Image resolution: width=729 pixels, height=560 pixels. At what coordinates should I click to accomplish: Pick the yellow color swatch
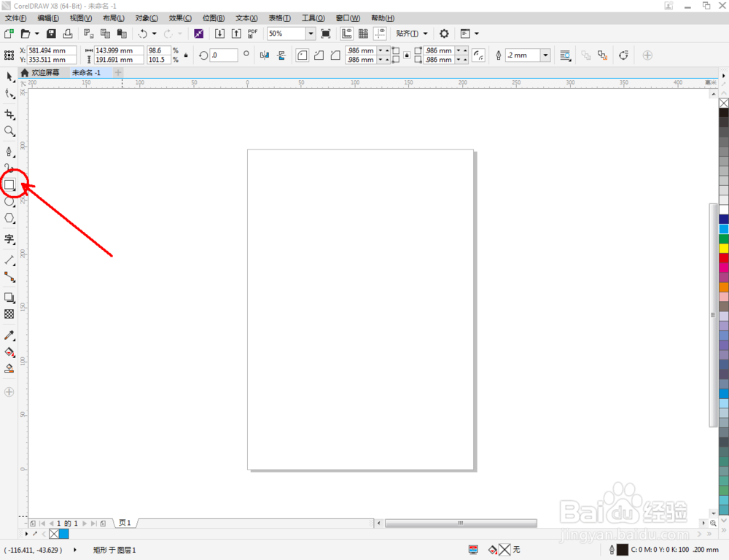point(724,249)
